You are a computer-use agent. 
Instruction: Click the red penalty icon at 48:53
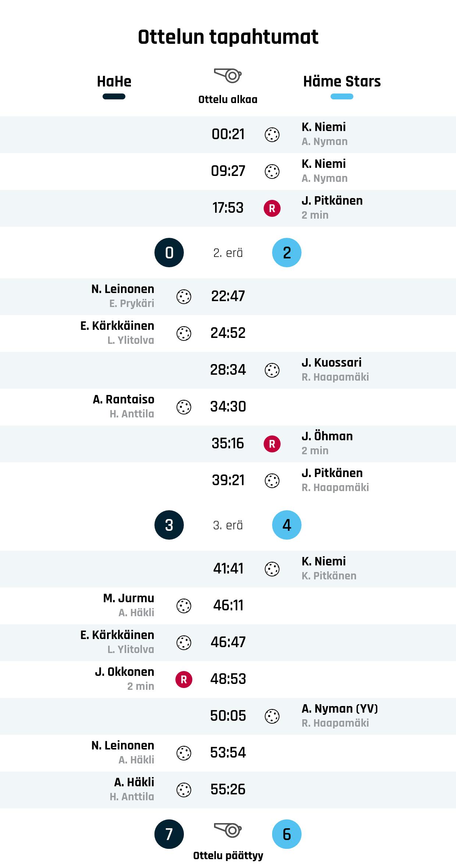tap(184, 680)
